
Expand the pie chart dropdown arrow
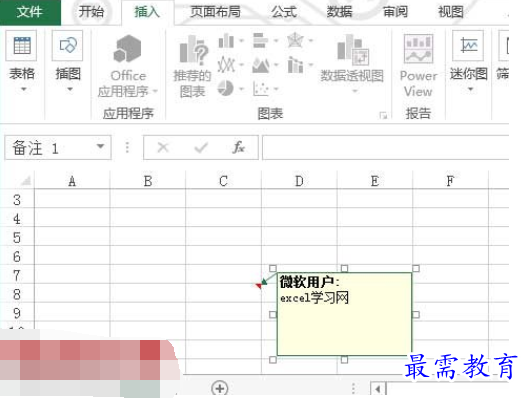(242, 89)
